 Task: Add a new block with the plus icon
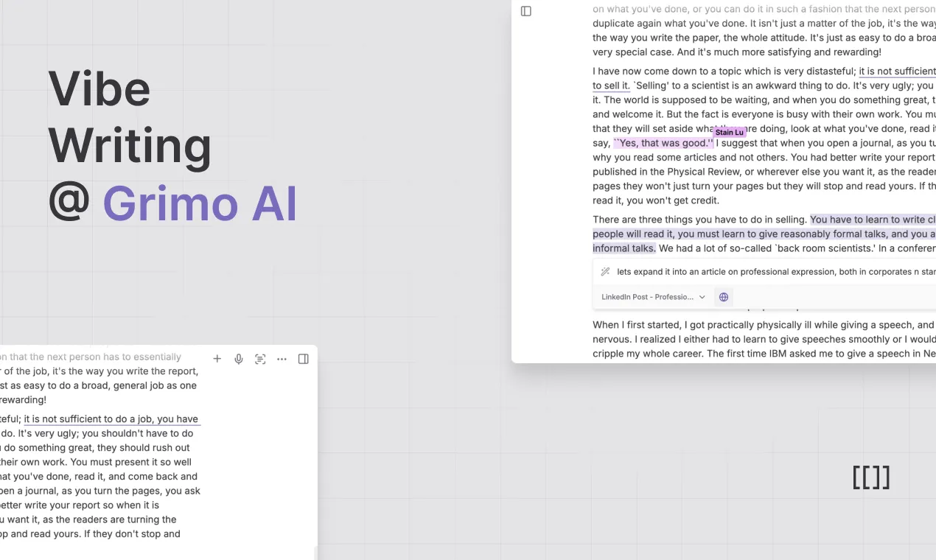click(217, 358)
